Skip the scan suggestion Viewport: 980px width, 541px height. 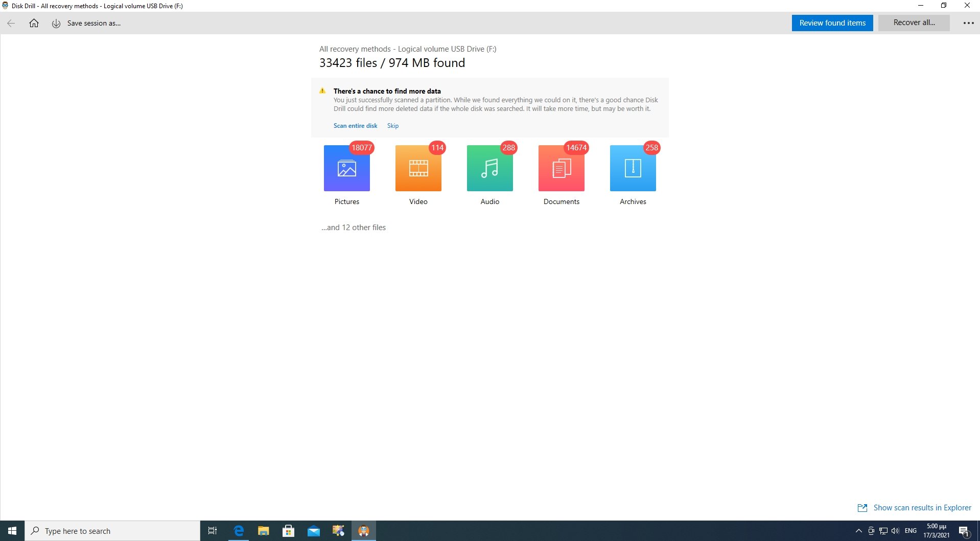pos(393,126)
